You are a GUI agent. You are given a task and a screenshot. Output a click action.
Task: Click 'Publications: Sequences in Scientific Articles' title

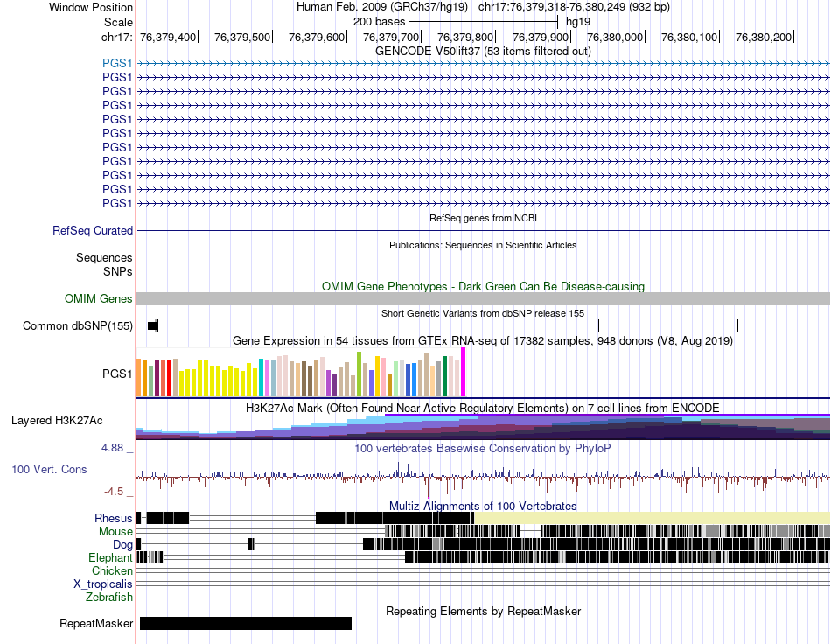point(483,245)
